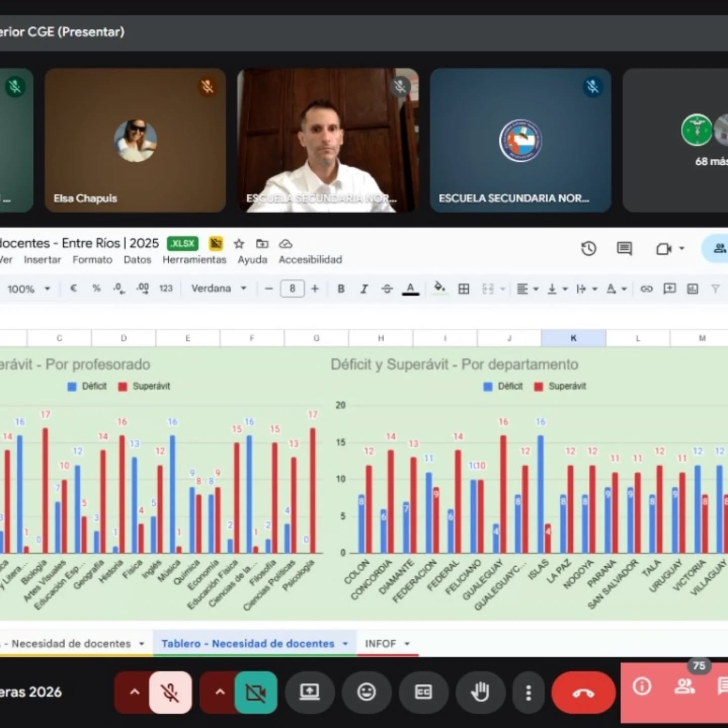Star the spreadsheet document

(x=239, y=244)
